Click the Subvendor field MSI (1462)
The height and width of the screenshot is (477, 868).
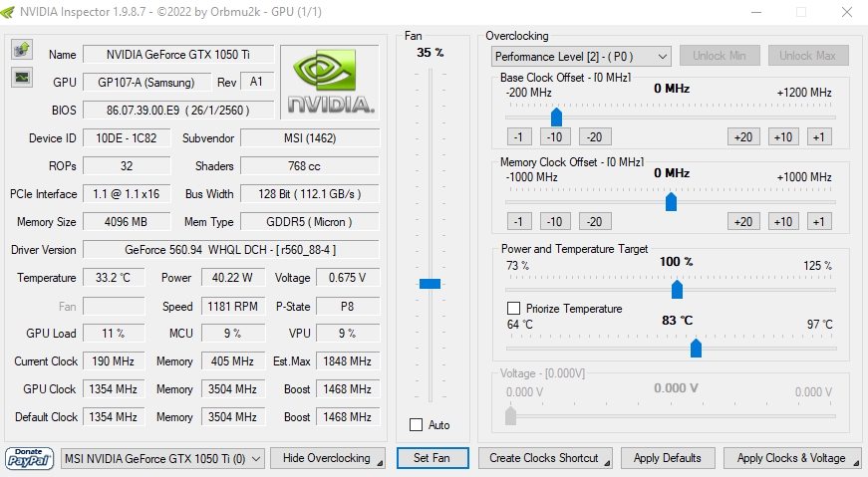click(x=310, y=138)
